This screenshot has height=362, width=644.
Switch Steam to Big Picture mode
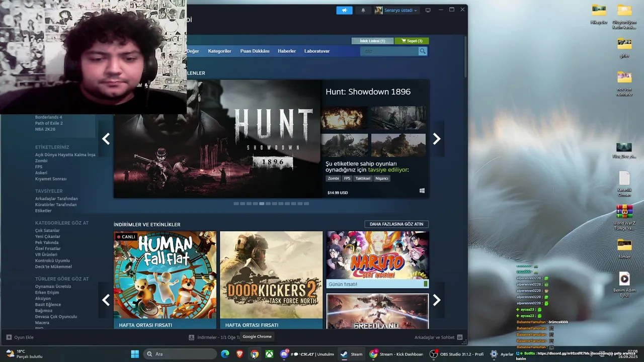(428, 10)
